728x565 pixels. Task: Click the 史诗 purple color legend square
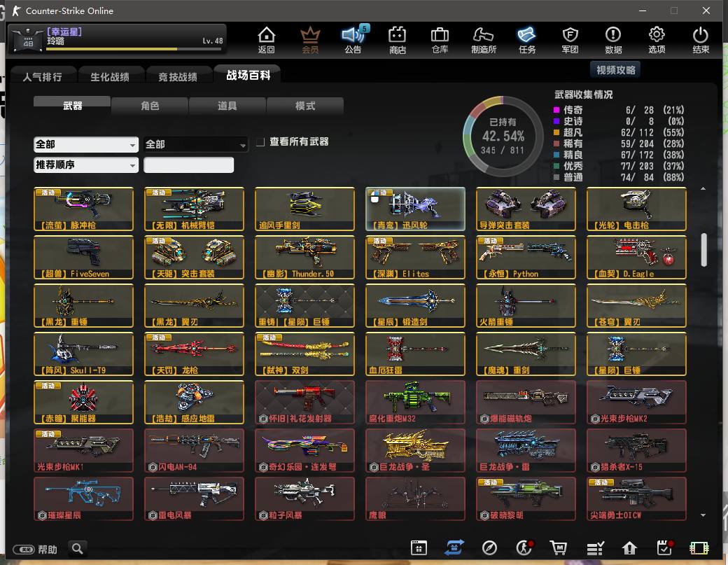click(x=556, y=121)
